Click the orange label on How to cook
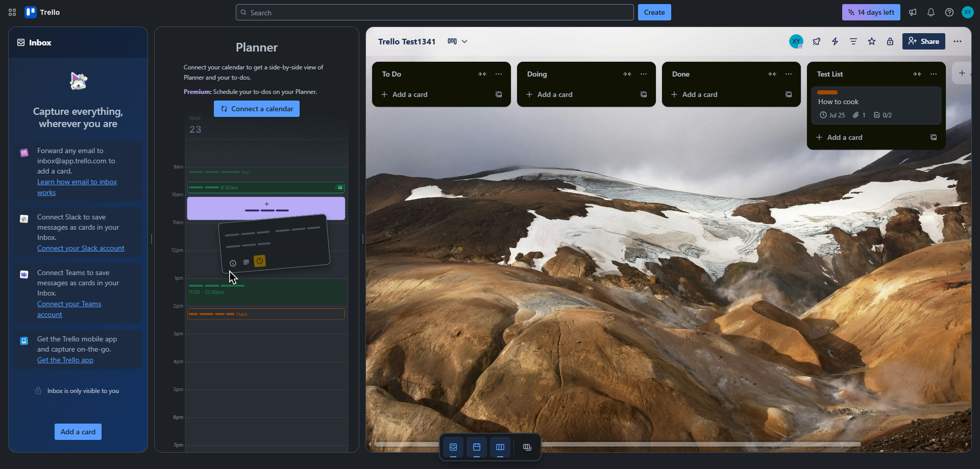The width and height of the screenshot is (980, 469). 827,92
